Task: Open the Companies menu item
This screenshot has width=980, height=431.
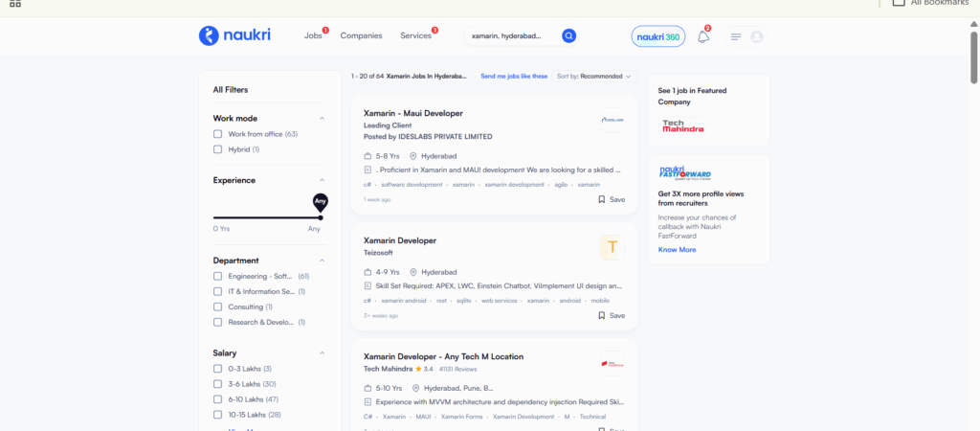Action: (x=361, y=35)
